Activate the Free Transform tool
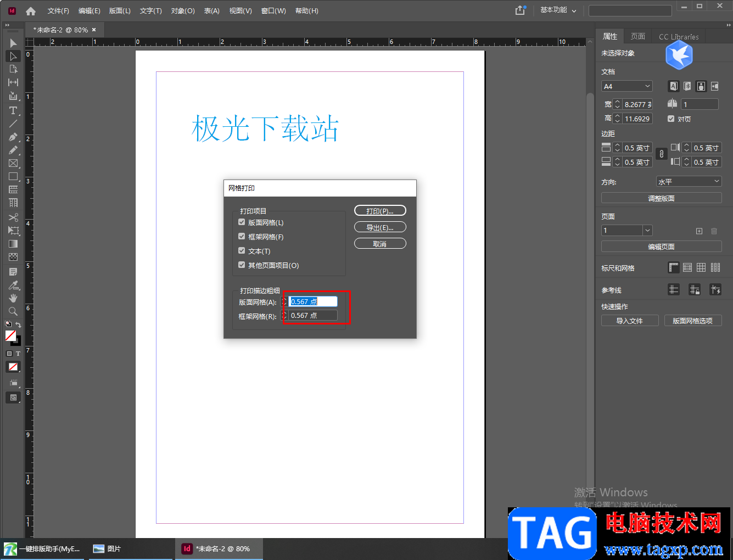 (x=13, y=231)
